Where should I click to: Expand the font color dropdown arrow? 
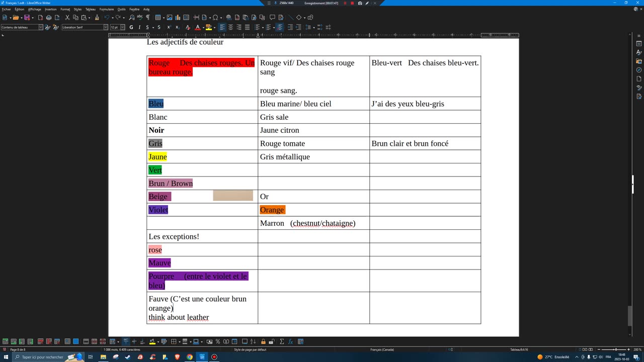[x=203, y=27]
